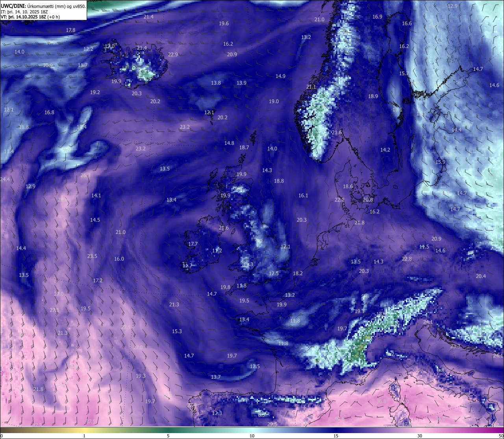The width and height of the screenshot is (504, 439).
Task: Select the 19.8 value
Action: [x=225, y=287]
